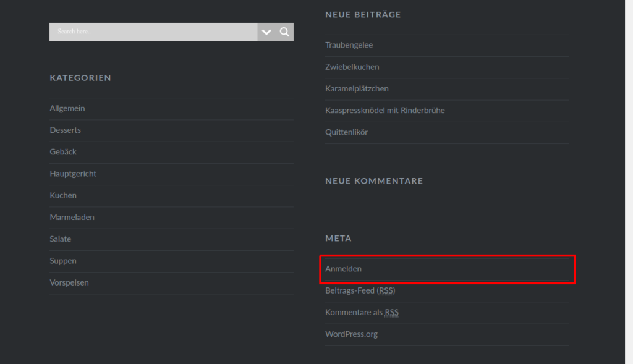Open the Desserts category
Image resolution: width=633 pixels, height=364 pixels.
(x=65, y=130)
